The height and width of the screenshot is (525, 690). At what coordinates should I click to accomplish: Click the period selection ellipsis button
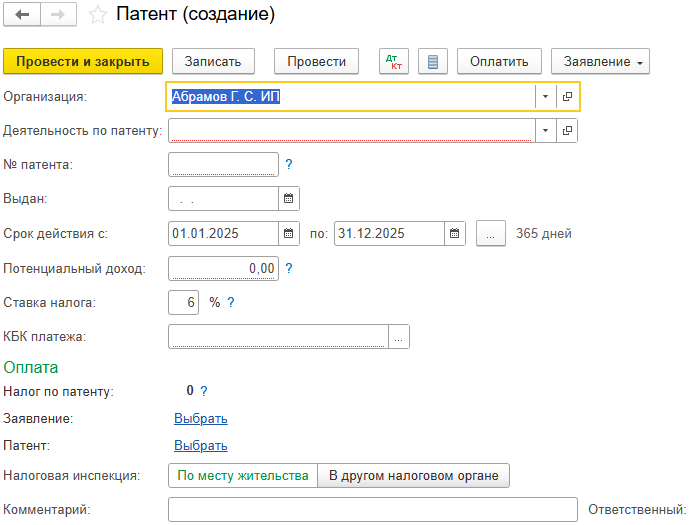pyautogui.click(x=491, y=233)
